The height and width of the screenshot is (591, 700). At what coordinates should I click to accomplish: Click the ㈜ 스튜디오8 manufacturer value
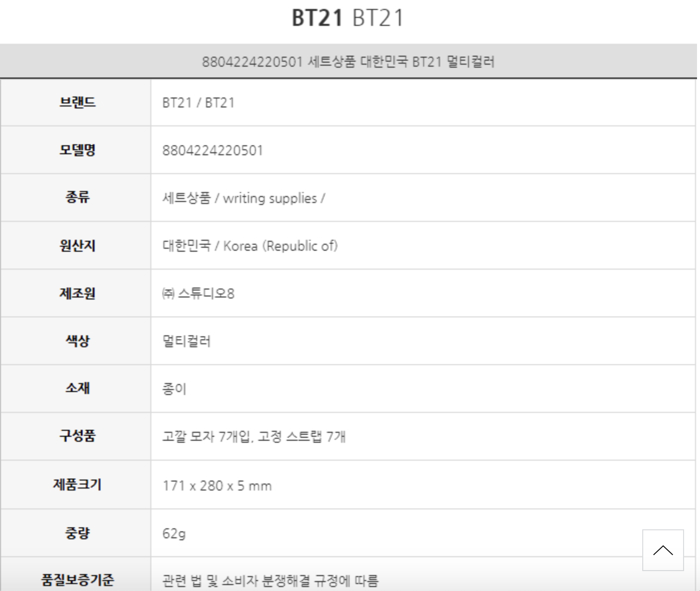tap(198, 294)
